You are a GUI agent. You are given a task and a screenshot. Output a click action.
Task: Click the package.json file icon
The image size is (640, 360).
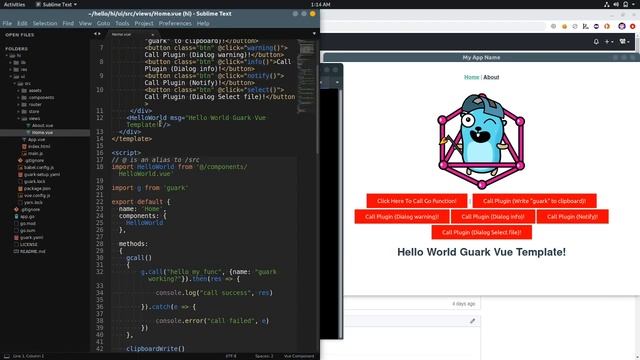click(20, 189)
